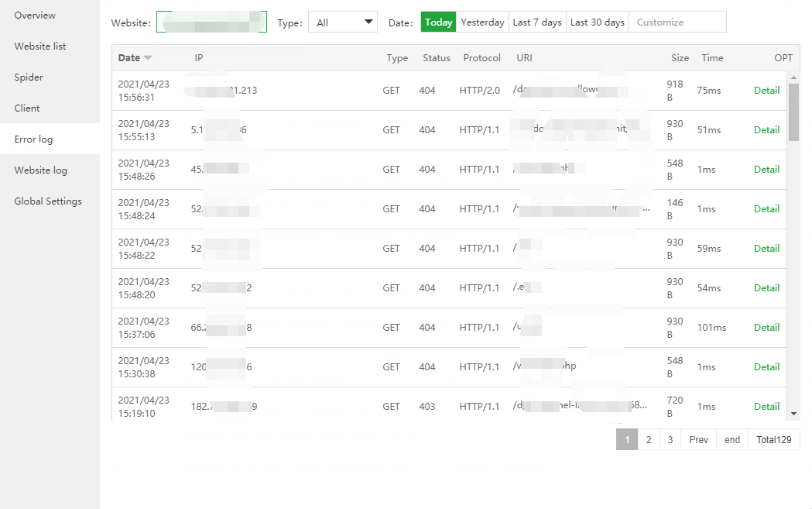Click the Customize date range field
The height and width of the screenshot is (509, 812).
pyautogui.click(x=677, y=22)
